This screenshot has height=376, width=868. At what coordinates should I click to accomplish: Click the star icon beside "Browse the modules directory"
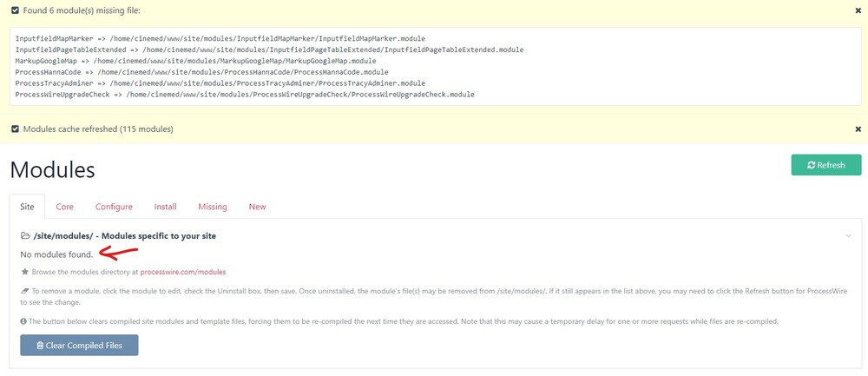pos(24,273)
